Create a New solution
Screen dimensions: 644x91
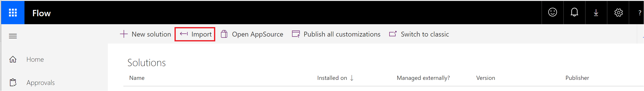click(x=145, y=34)
